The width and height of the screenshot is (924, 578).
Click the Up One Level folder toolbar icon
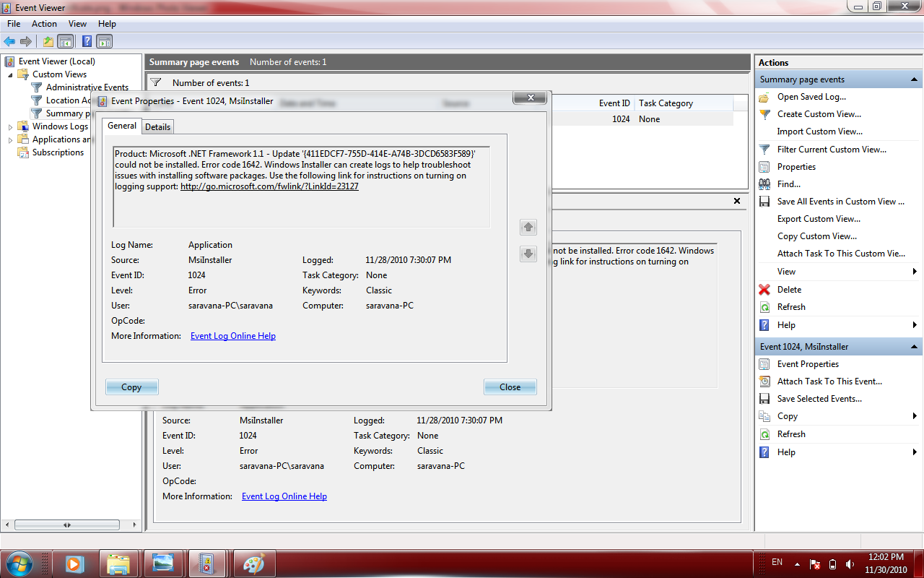pos(48,42)
